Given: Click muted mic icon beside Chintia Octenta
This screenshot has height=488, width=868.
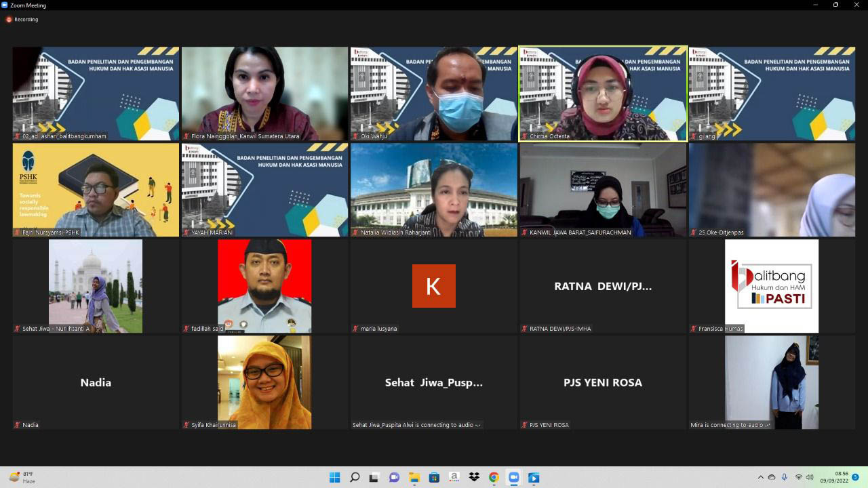Looking at the screenshot, I should pyautogui.click(x=525, y=136).
